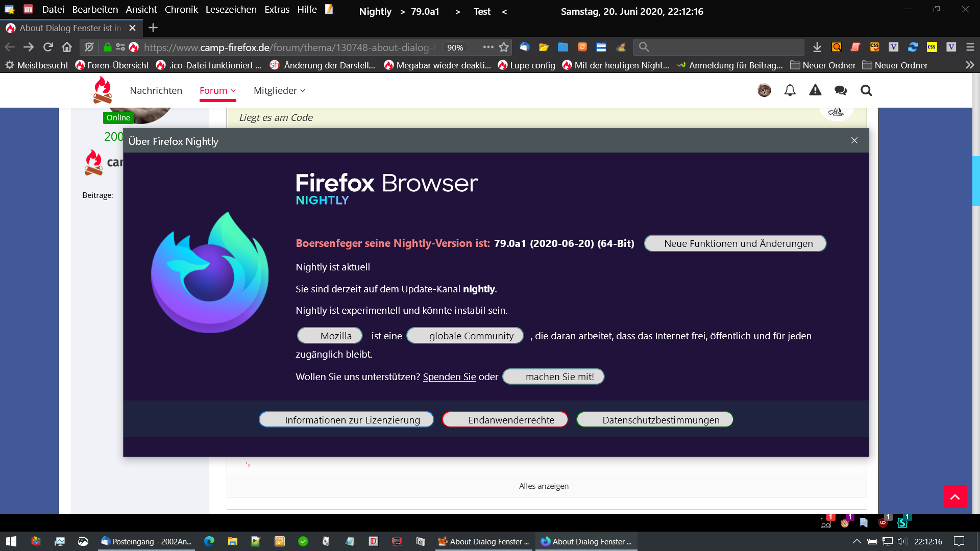980x551 pixels.
Task: Open the notifications bell icon
Action: click(x=790, y=90)
